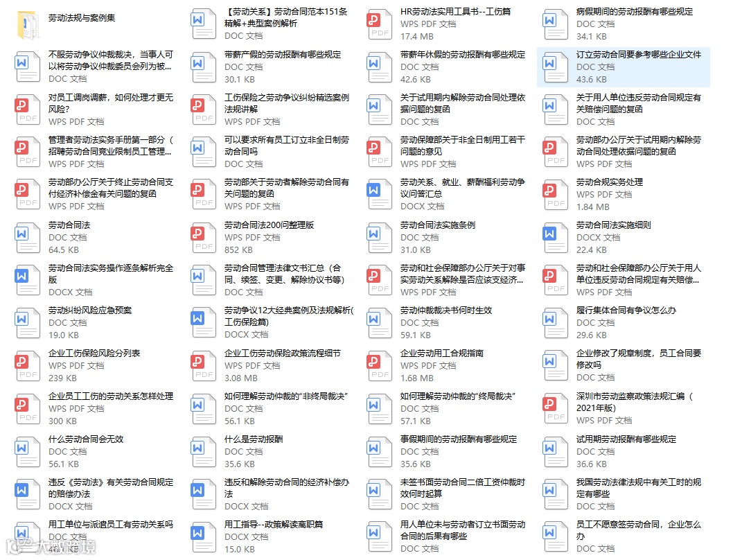
Task: Click DOCX icon for 用工指导--政策解读离职篇
Action: pyautogui.click(x=204, y=537)
